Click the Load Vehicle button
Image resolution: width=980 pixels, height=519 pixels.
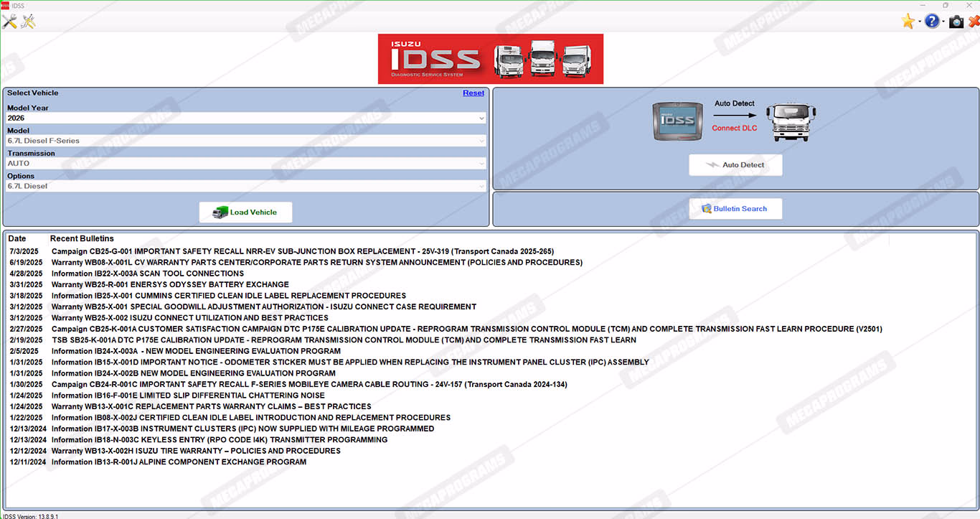point(245,212)
